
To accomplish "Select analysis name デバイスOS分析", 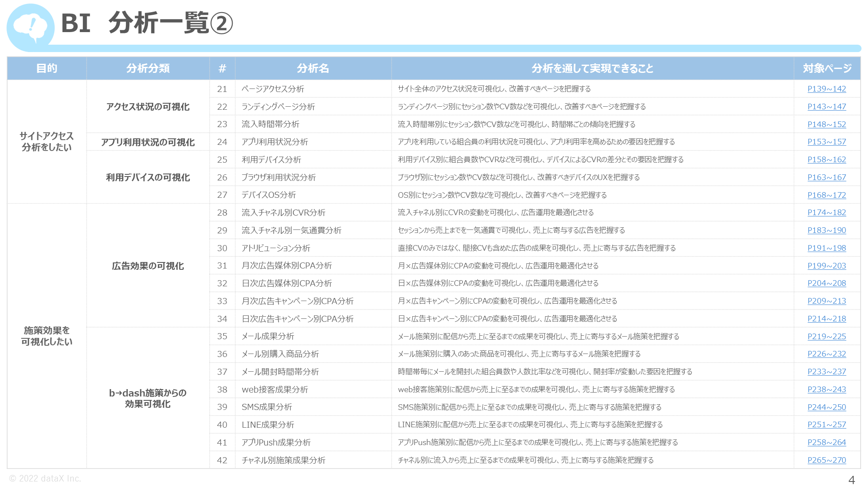I will coord(269,195).
